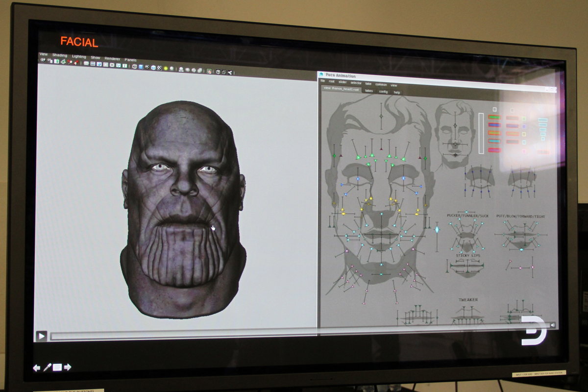Open the slide list icon in presentation controls
The width and height of the screenshot is (588, 392).
57,367
